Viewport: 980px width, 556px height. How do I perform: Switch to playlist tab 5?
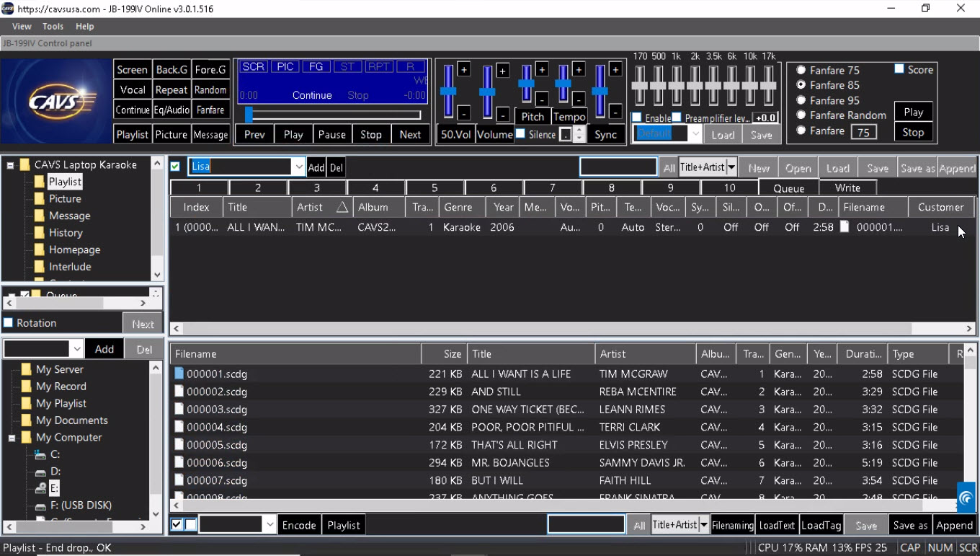point(435,187)
